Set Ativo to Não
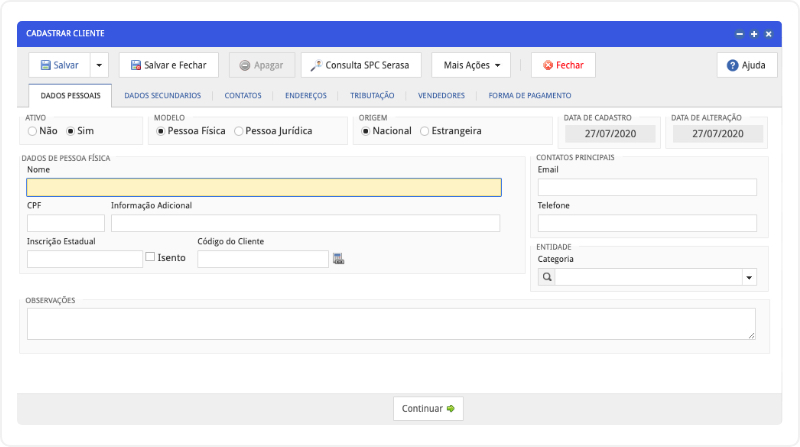The image size is (800, 447). tap(33, 131)
